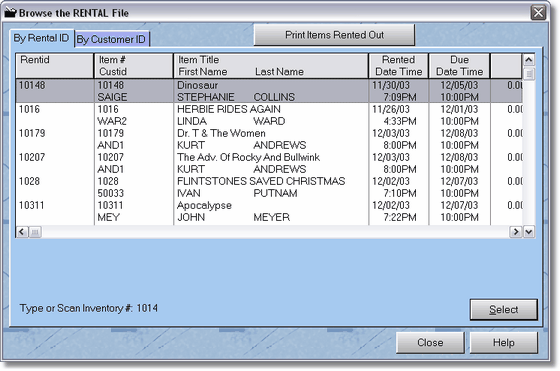Click the Item # Custid column header
The width and height of the screenshot is (560, 371).
[x=134, y=66]
